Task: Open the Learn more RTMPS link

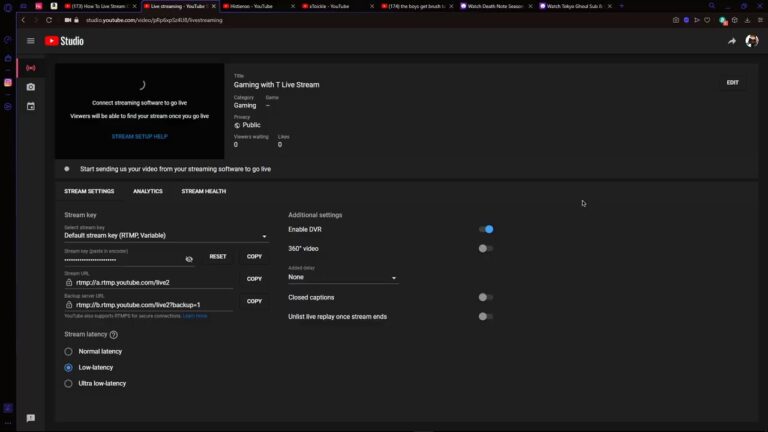Action: coord(195,316)
